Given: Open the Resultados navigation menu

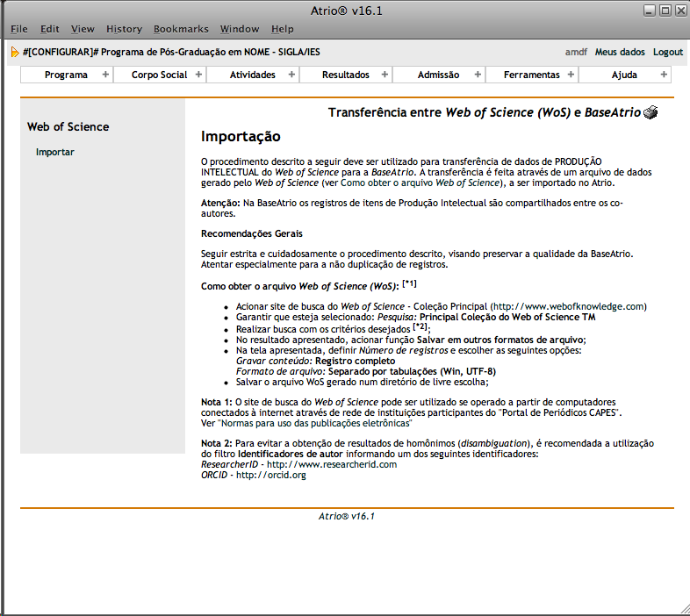Looking at the screenshot, I should (x=345, y=75).
